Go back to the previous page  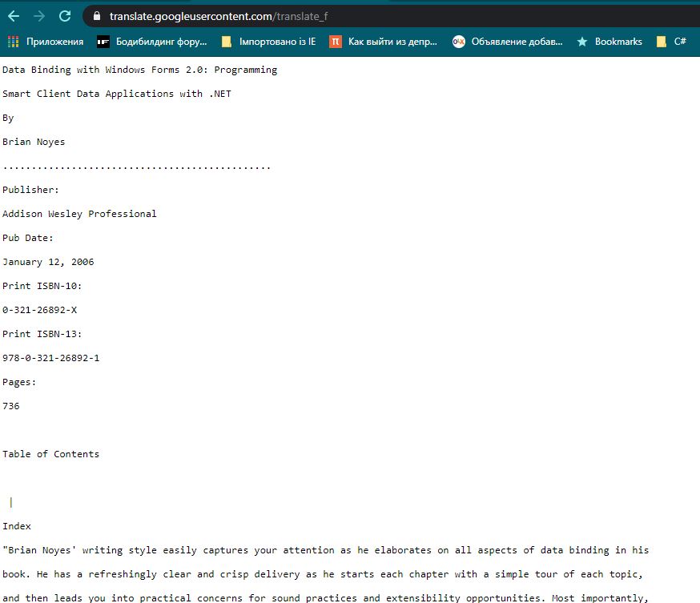(14, 16)
